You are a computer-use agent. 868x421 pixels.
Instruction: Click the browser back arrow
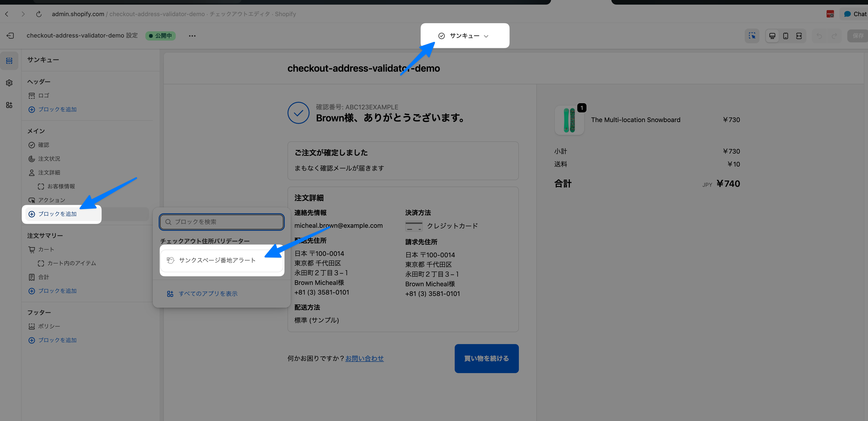pyautogui.click(x=7, y=14)
